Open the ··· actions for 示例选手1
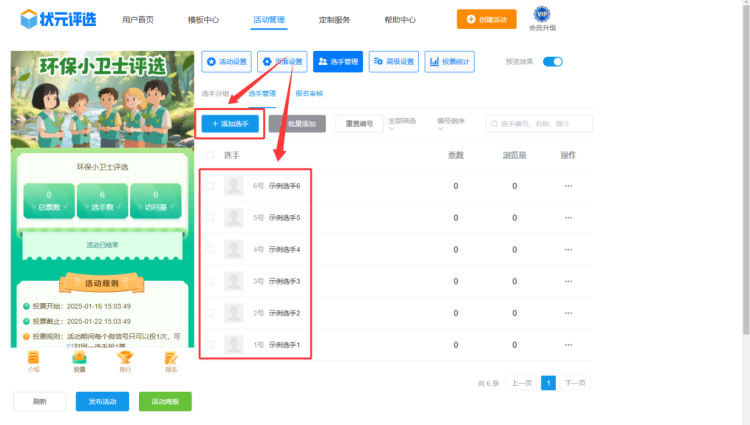This screenshot has height=425, width=750. coord(568,345)
